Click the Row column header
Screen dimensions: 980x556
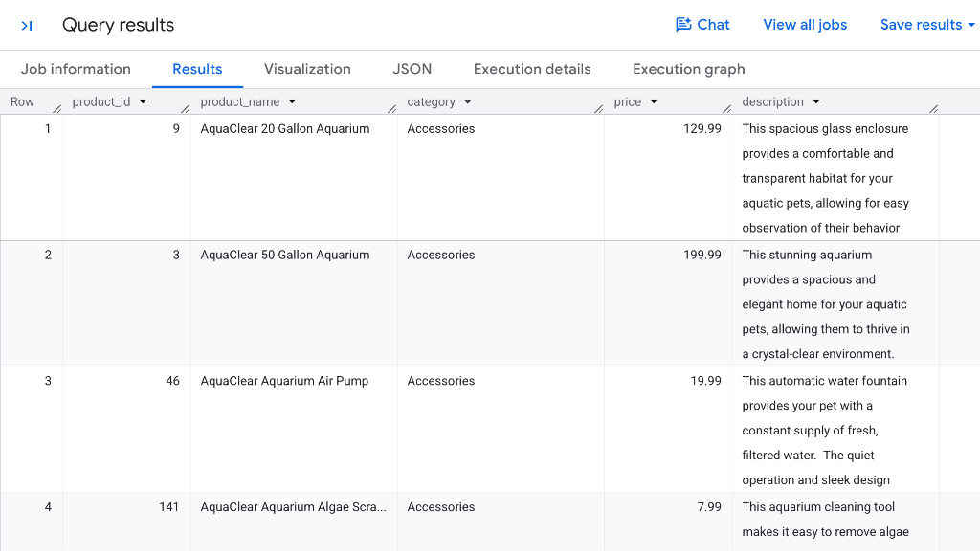pos(23,102)
